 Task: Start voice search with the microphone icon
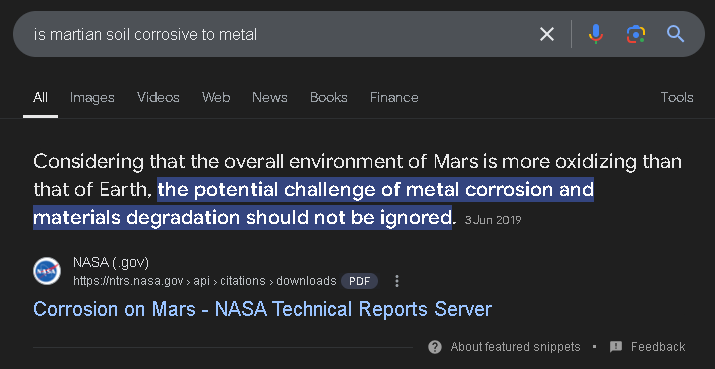pos(596,34)
